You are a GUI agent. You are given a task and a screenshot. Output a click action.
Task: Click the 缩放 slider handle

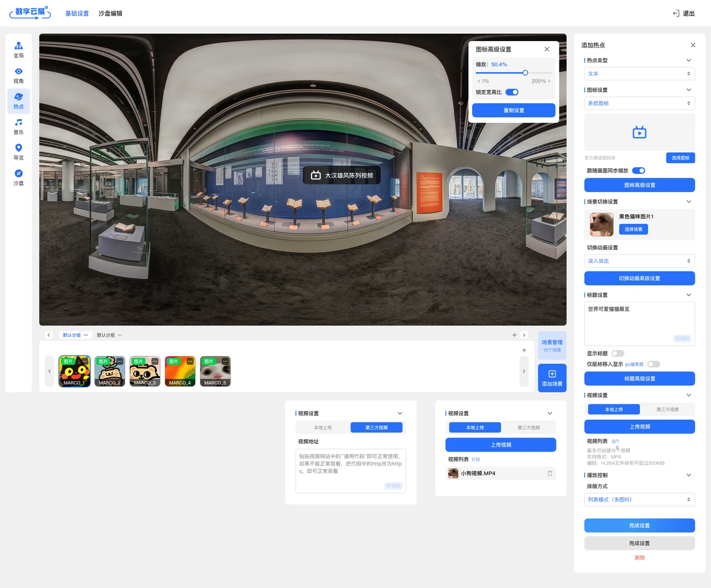pos(525,73)
